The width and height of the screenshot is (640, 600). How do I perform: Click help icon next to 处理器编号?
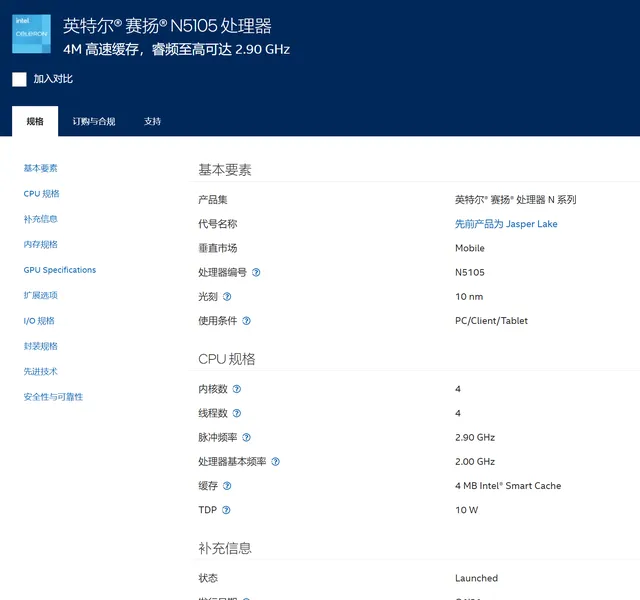[256, 272]
